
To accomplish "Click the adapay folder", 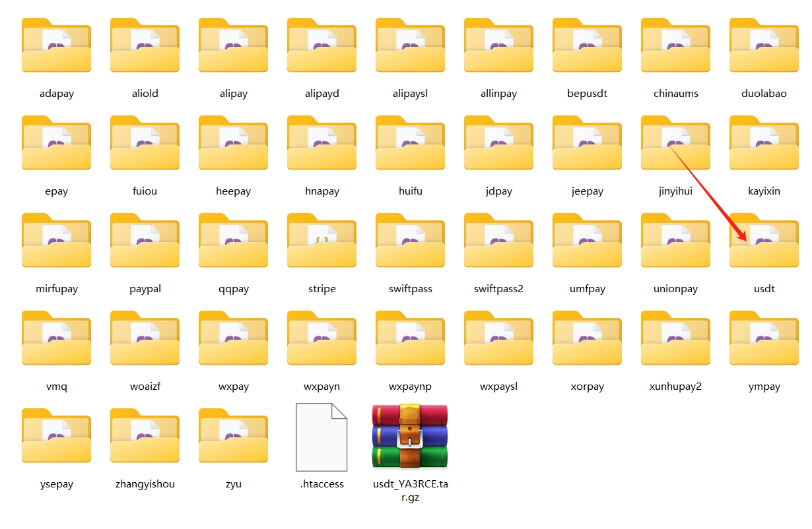I will point(56,46).
